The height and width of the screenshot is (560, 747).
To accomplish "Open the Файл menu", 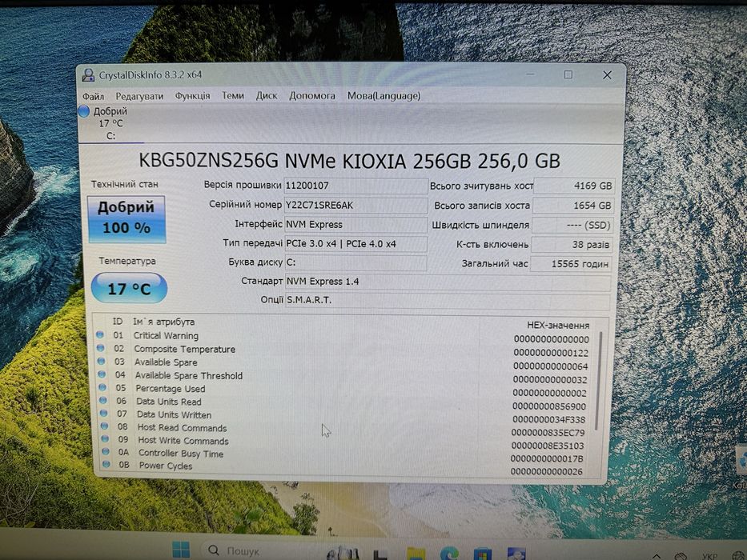I will (x=93, y=97).
